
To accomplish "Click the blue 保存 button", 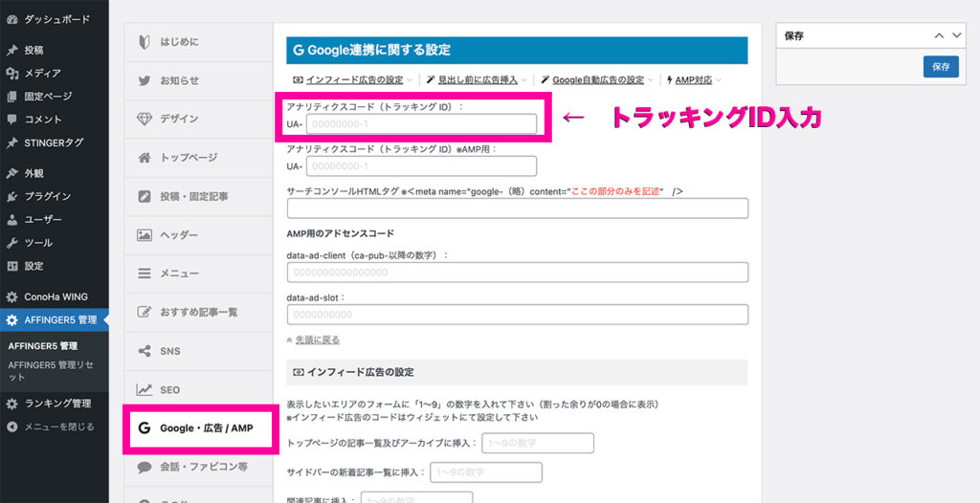I will tap(941, 67).
